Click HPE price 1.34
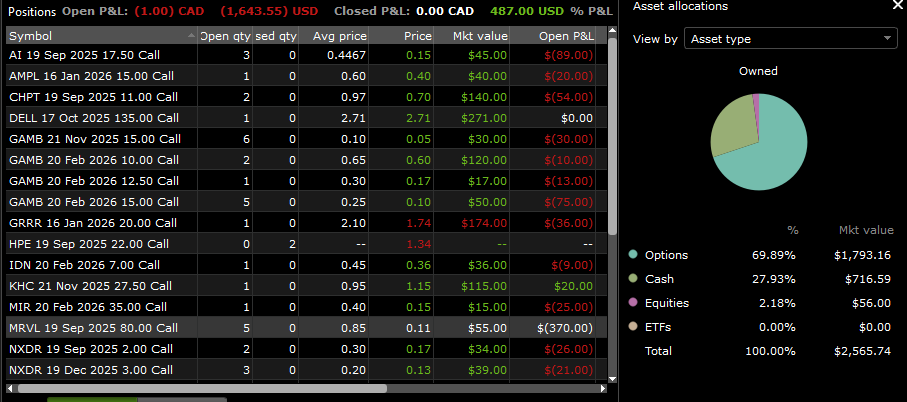The image size is (907, 402). [419, 244]
